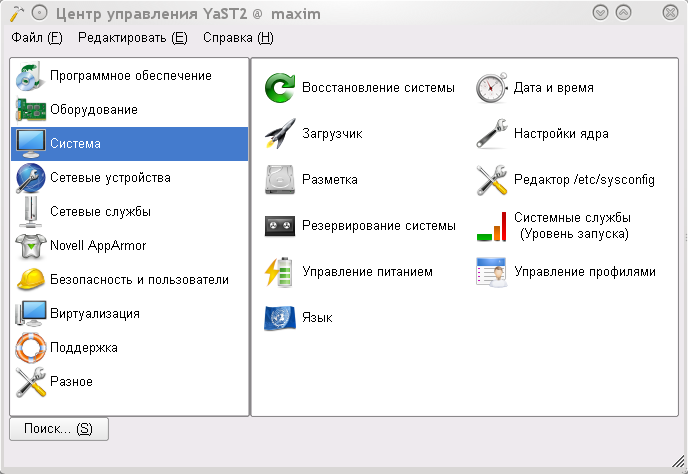Image resolution: width=688 pixels, height=474 pixels.
Task: Select Сетевые службы category text
Action: 100,212
